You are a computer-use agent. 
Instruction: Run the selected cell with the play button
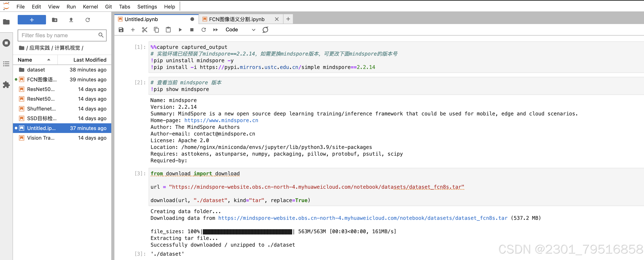pyautogui.click(x=180, y=30)
